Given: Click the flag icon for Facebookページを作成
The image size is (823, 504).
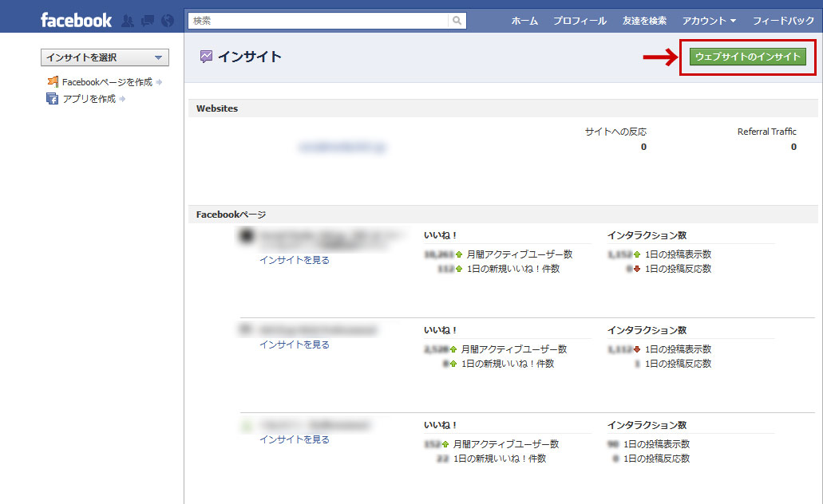Looking at the screenshot, I should pyautogui.click(x=53, y=82).
